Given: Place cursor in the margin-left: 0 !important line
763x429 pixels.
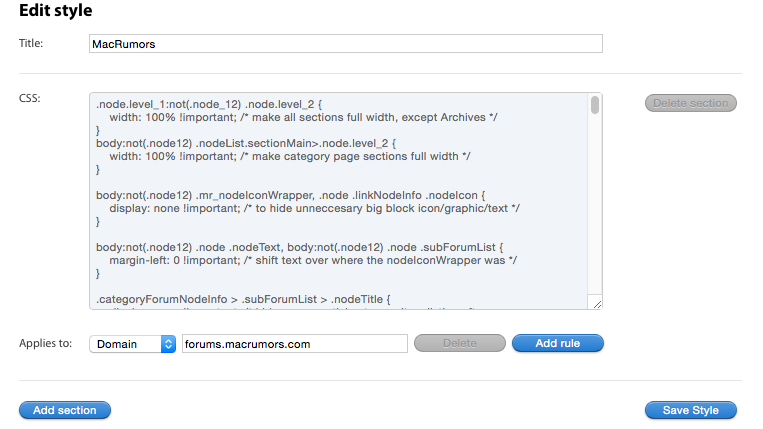Looking at the screenshot, I should click(x=313, y=260).
